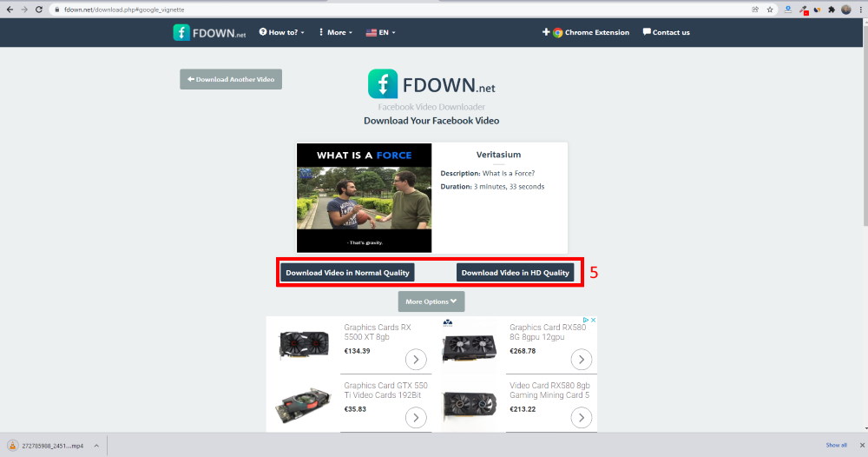The height and width of the screenshot is (457, 868).
Task: Open the Extensions puzzle piece menu
Action: [x=832, y=10]
